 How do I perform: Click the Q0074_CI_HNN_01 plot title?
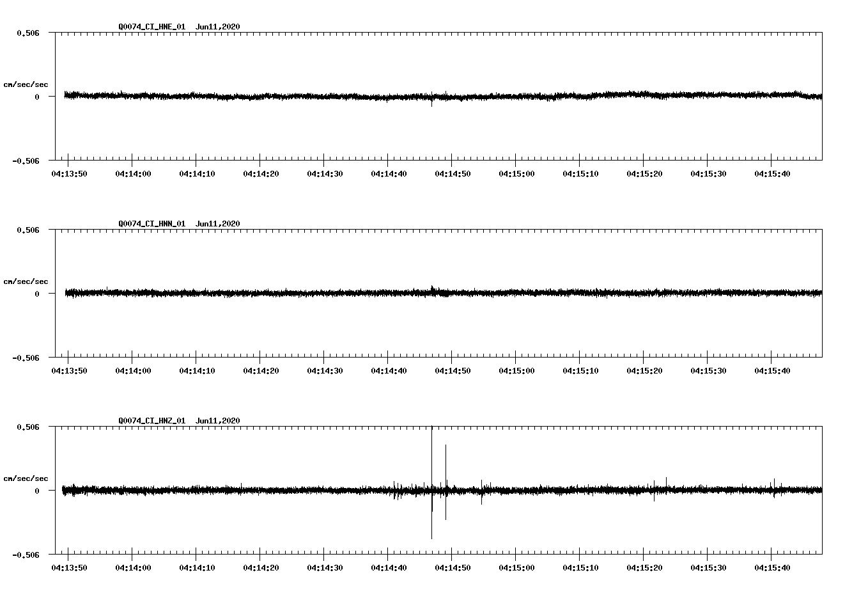click(x=179, y=224)
